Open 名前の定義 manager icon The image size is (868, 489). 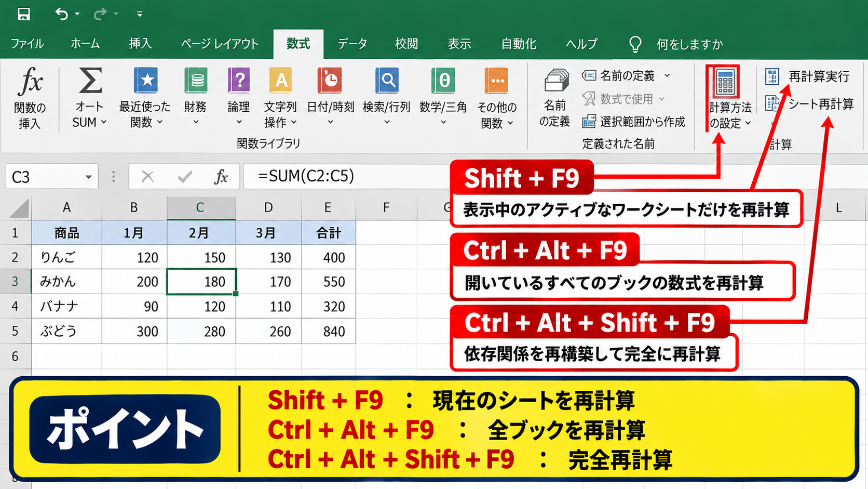pyautogui.click(x=556, y=82)
